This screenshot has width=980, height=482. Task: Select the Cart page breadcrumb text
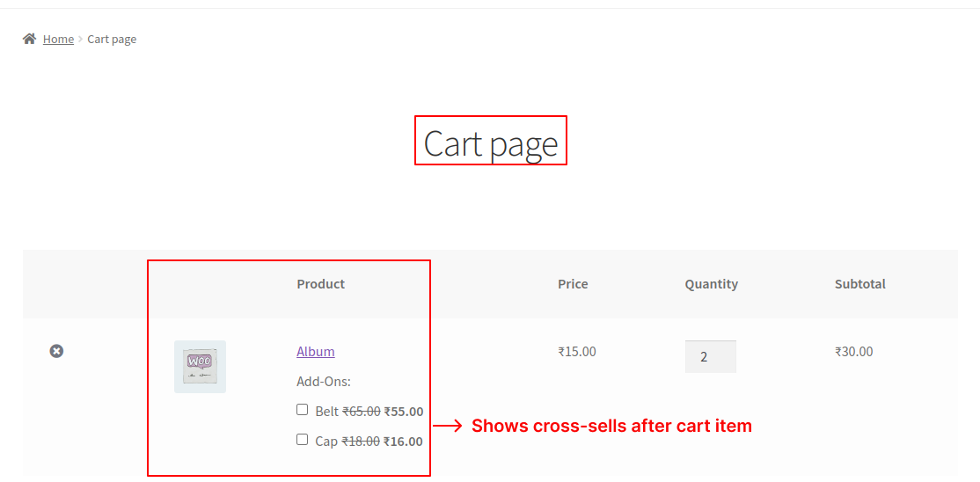pyautogui.click(x=112, y=39)
